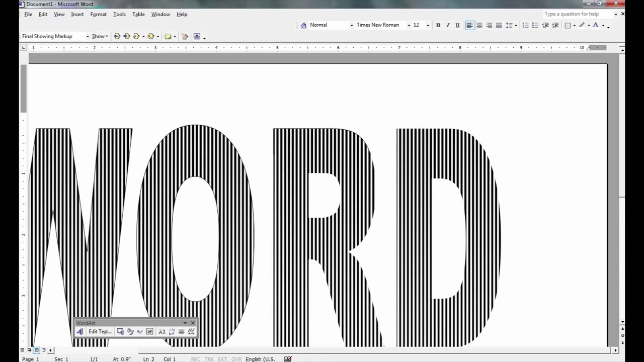The image size is (644, 362).
Task: Click the Format WordArt icon
Action: click(x=130, y=332)
